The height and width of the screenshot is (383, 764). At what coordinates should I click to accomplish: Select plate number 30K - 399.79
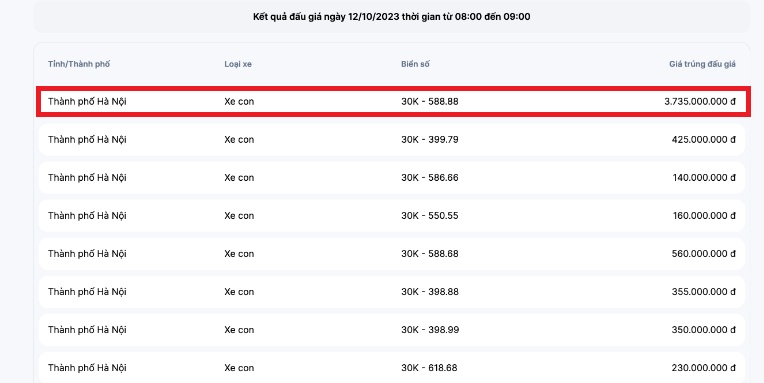[430, 140]
